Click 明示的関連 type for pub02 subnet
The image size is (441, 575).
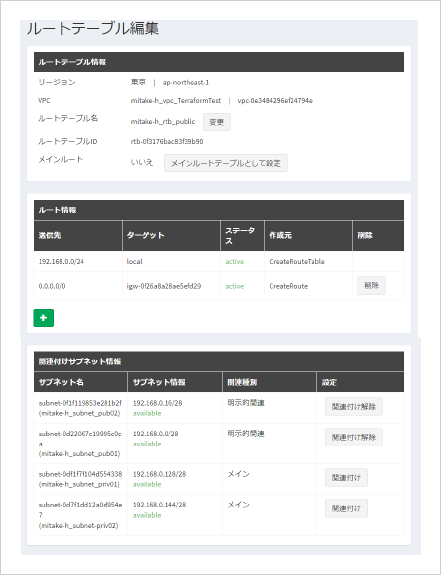tap(246, 403)
